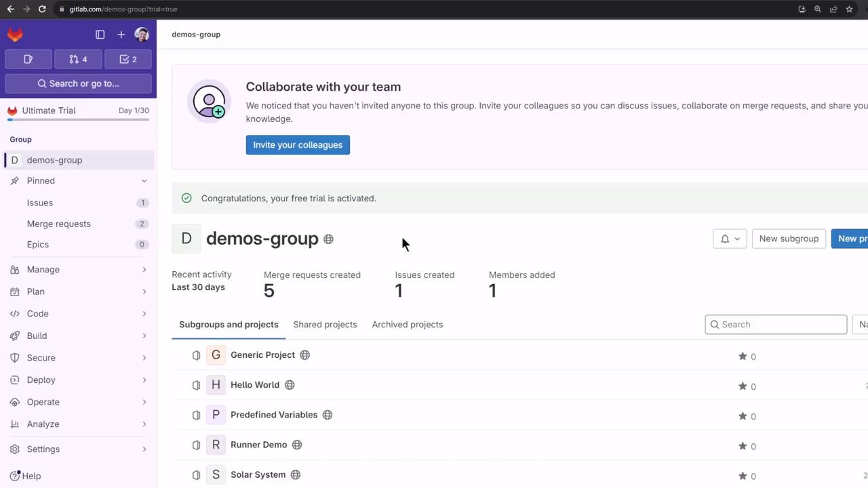The image size is (868, 488).
Task: Click the Solar System S avatar
Action: click(x=216, y=474)
